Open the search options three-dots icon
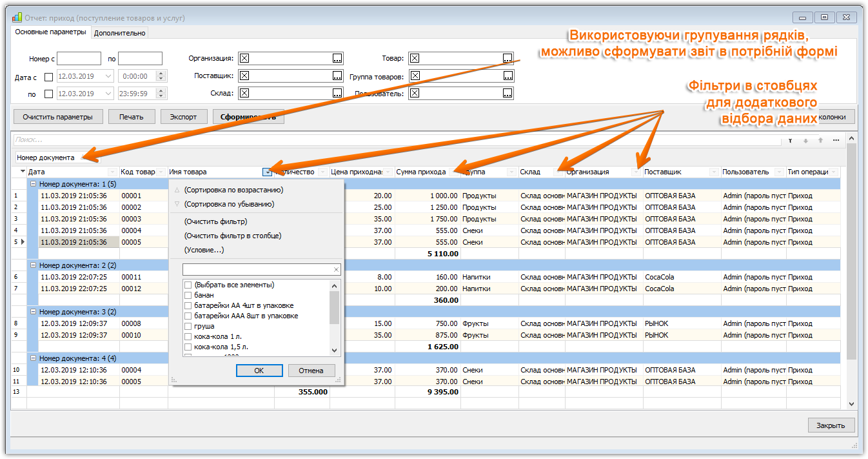868x459 pixels. 836,139
